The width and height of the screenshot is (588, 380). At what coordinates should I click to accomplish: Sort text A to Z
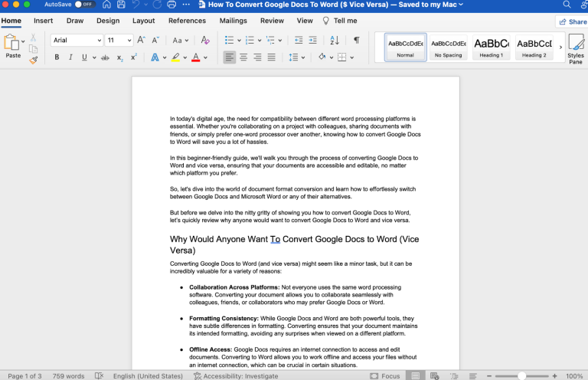335,40
